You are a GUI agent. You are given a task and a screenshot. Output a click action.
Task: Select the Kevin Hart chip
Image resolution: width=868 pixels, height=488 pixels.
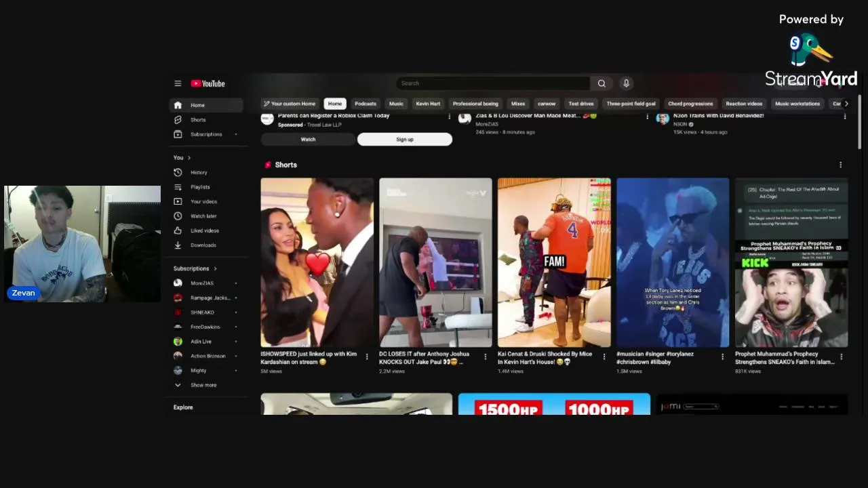click(428, 104)
